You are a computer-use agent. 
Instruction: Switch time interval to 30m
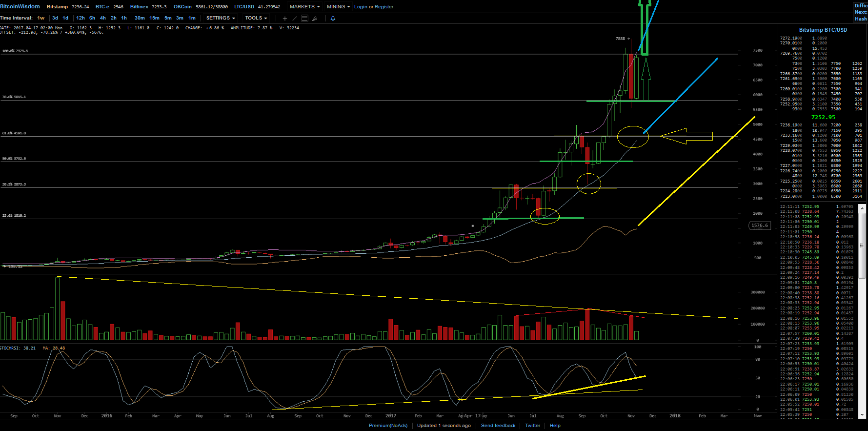(140, 18)
